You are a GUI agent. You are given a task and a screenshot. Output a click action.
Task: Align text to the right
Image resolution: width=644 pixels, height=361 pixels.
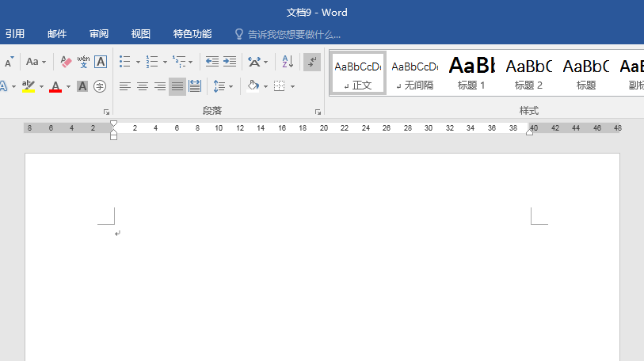160,86
